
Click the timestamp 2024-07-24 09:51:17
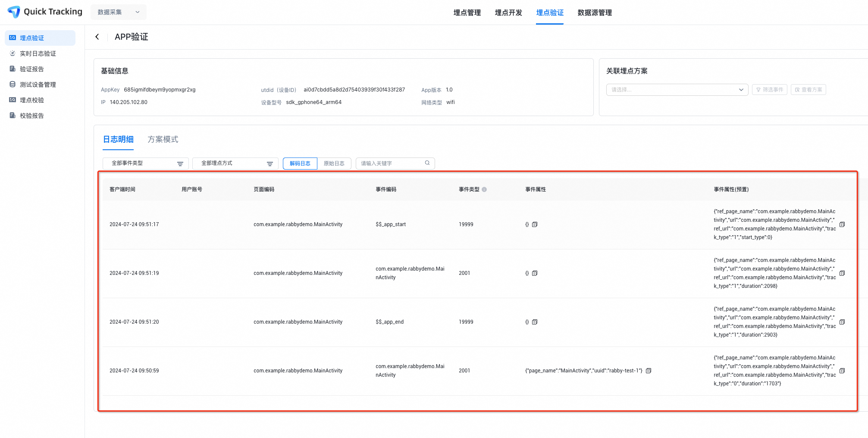tap(134, 224)
